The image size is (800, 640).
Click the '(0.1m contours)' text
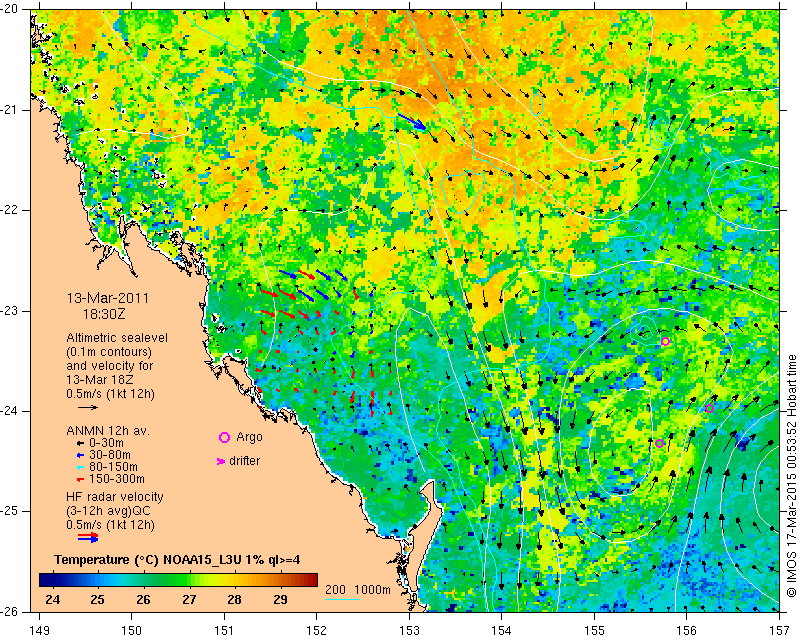109,352
